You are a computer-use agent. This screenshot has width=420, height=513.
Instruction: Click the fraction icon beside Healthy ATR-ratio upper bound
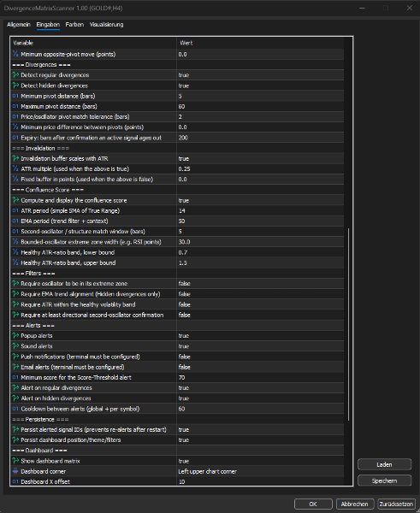click(15, 262)
